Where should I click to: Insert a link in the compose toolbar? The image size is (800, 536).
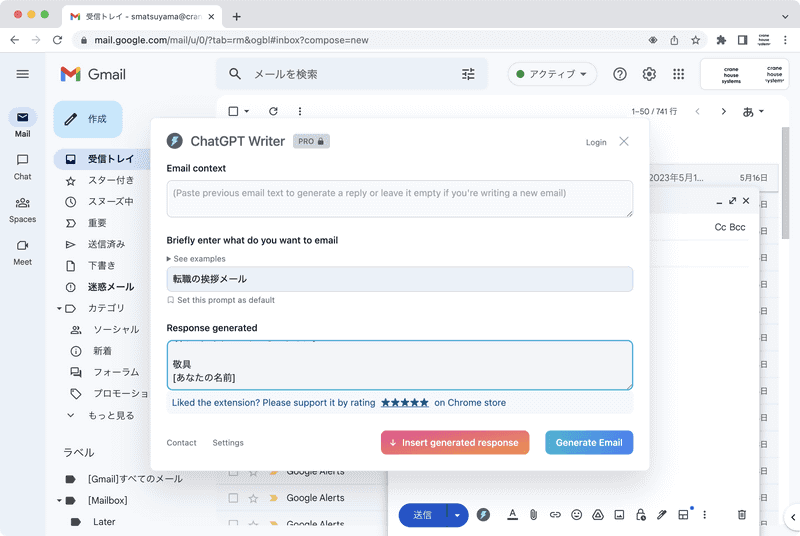click(x=555, y=515)
